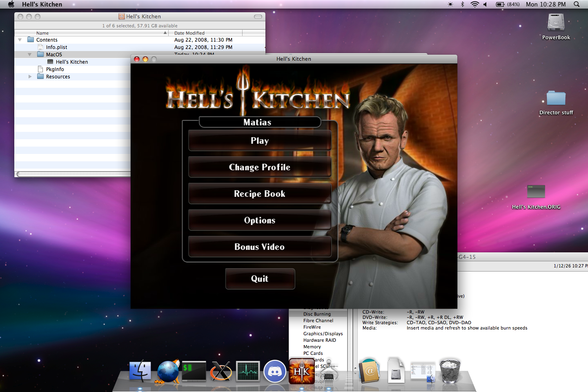
Task: Watch the Bonus Video
Action: (x=260, y=247)
